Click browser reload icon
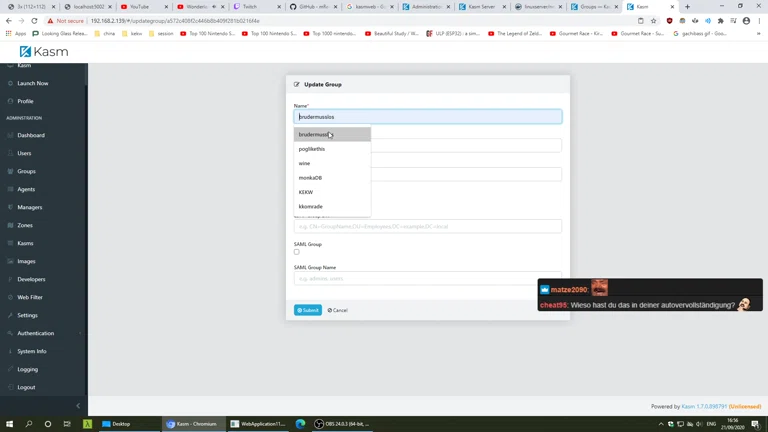 coord(34,21)
